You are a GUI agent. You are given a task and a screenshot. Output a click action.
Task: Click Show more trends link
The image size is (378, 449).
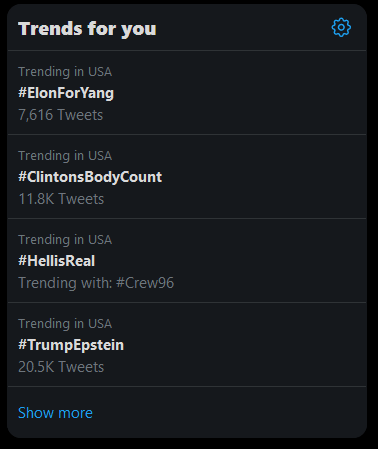click(55, 413)
